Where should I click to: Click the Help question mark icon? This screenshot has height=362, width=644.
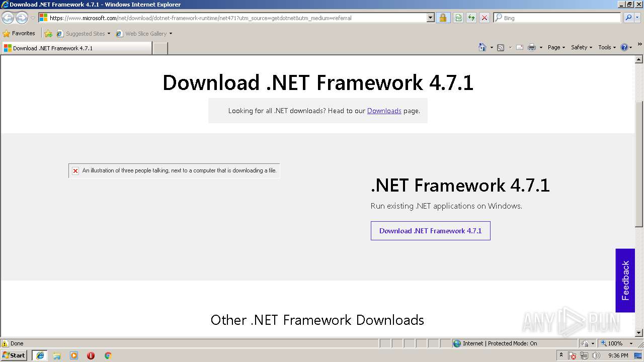pos(624,47)
